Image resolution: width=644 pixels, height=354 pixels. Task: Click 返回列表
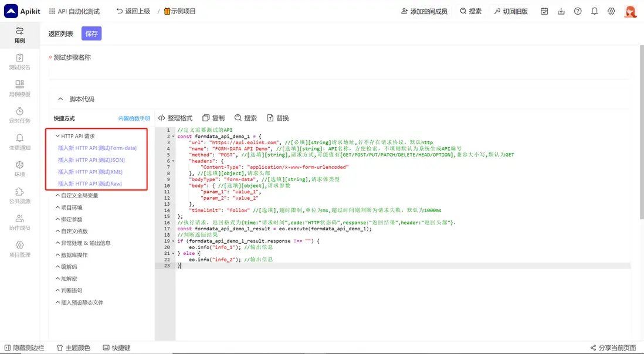click(x=61, y=33)
